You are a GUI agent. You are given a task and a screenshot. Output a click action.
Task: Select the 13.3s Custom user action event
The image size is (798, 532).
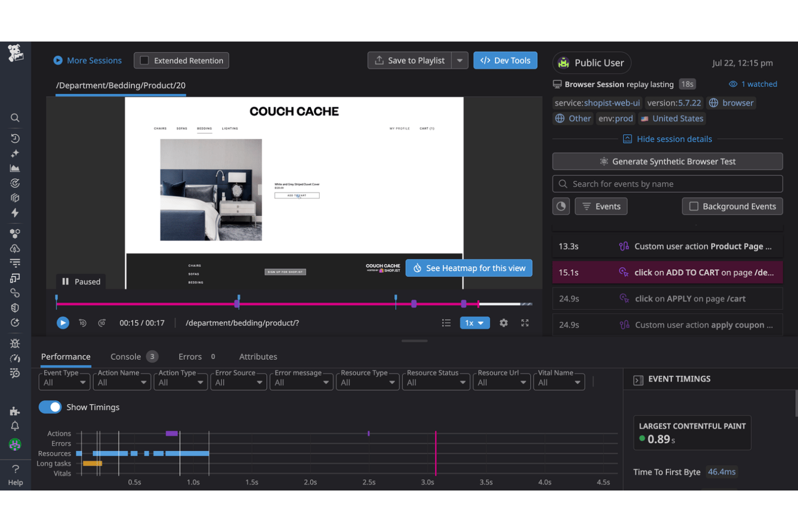pos(668,246)
